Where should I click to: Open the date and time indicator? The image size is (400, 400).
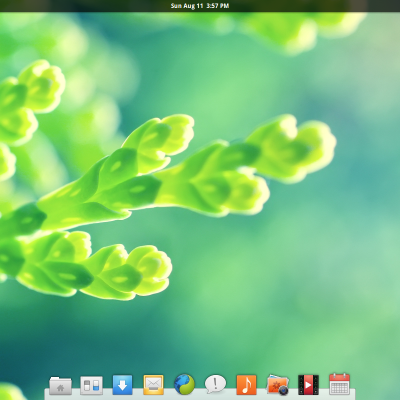[x=200, y=6]
